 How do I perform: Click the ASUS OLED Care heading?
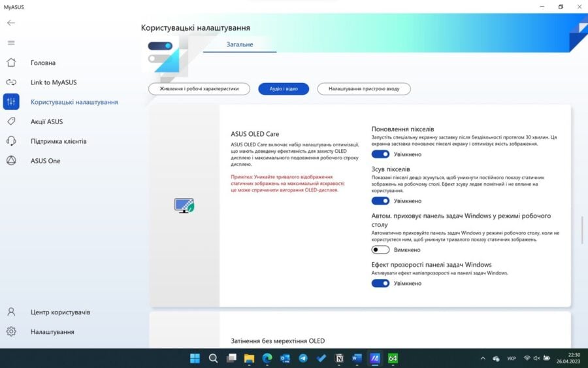255,134
